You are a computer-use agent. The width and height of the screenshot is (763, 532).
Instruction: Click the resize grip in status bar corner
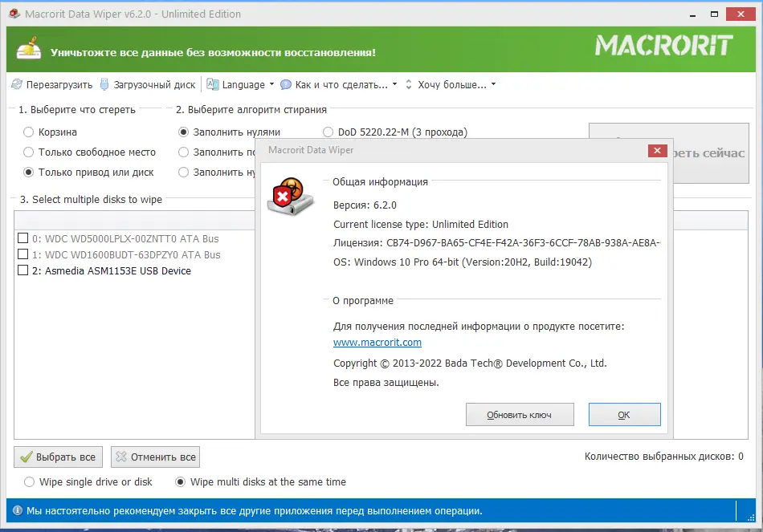[752, 518]
